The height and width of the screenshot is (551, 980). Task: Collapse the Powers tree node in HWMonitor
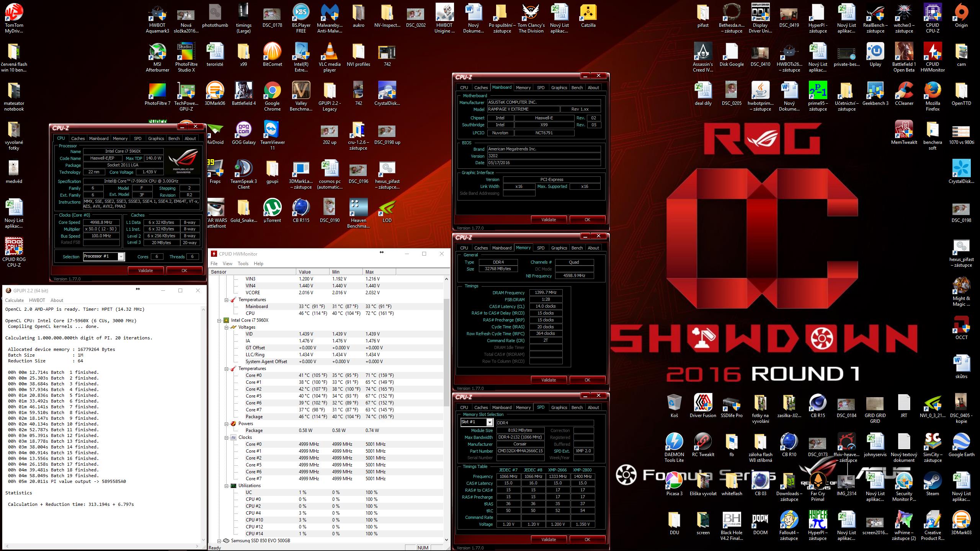coord(226,424)
